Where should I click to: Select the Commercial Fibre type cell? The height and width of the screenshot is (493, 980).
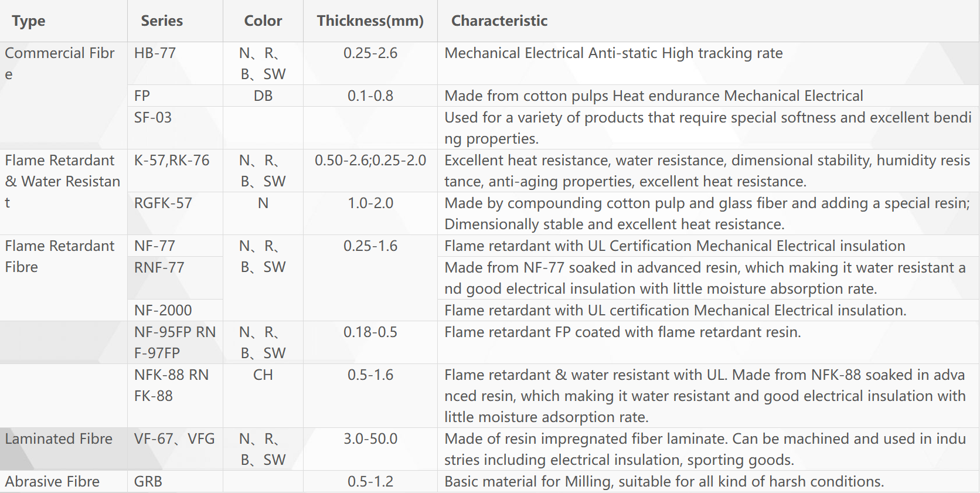(63, 96)
